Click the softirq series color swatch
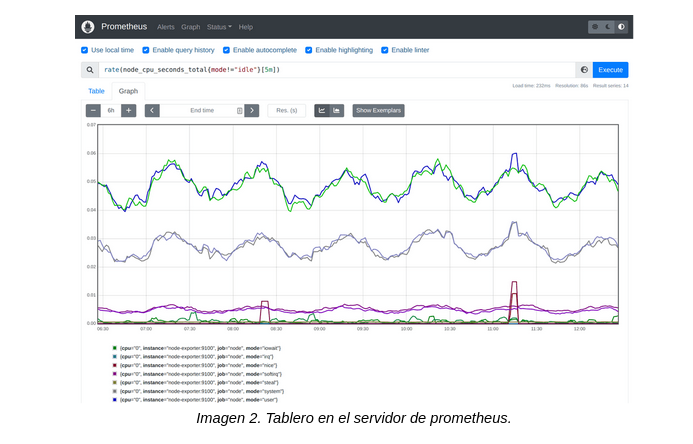693x444 pixels. pos(115,374)
